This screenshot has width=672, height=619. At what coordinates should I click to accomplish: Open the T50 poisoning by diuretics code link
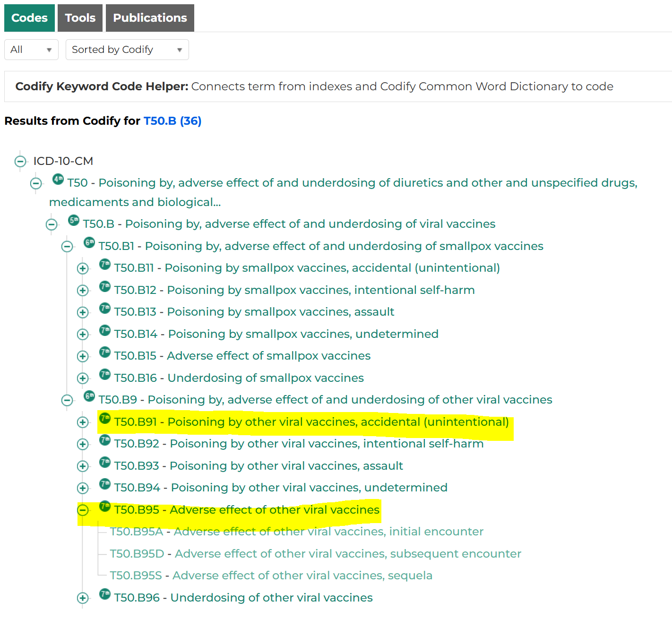coord(343,192)
